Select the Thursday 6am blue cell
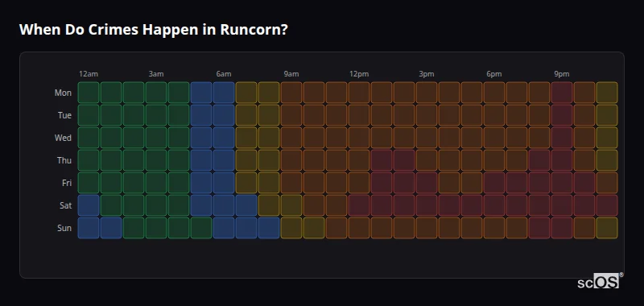 (x=224, y=160)
